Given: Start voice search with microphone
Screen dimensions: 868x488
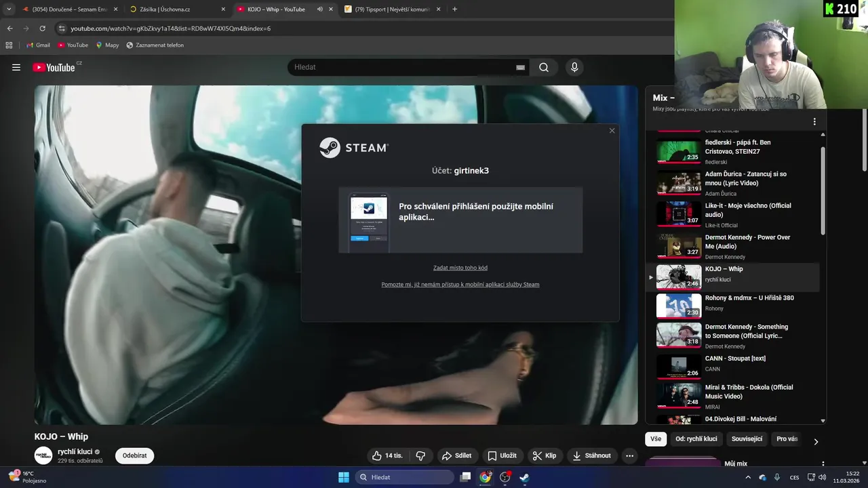Looking at the screenshot, I should (x=574, y=67).
